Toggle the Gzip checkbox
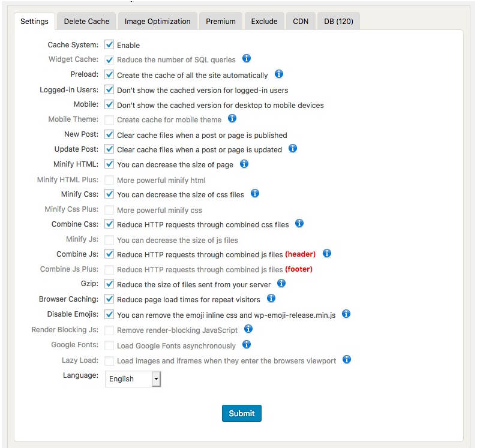Screen dimensions: 477x448 (x=109, y=284)
